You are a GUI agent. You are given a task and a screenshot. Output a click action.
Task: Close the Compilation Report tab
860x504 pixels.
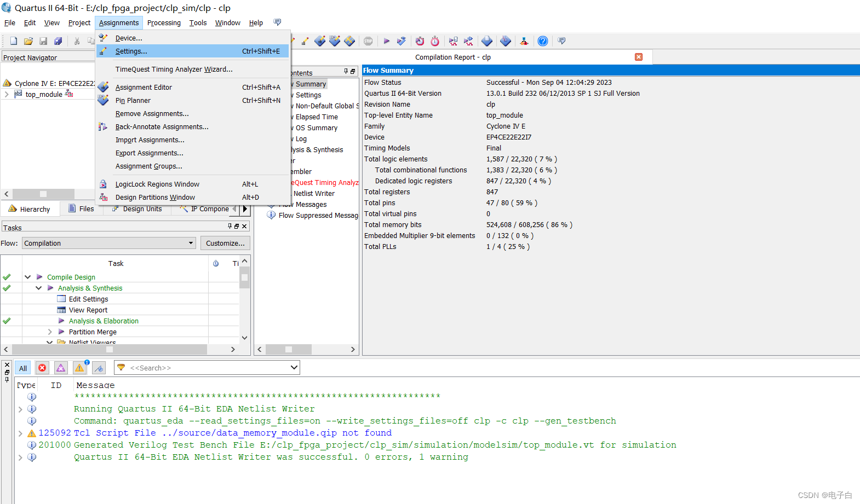tap(639, 57)
